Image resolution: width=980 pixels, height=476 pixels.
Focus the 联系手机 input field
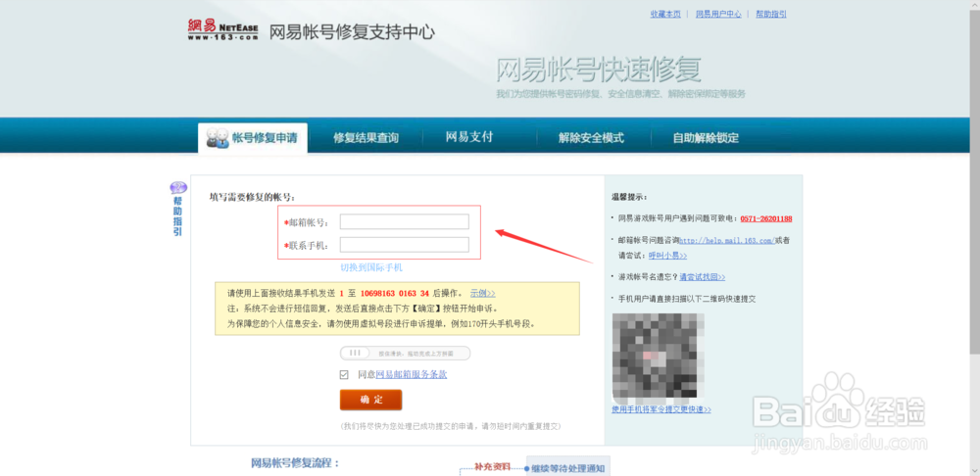(x=405, y=244)
